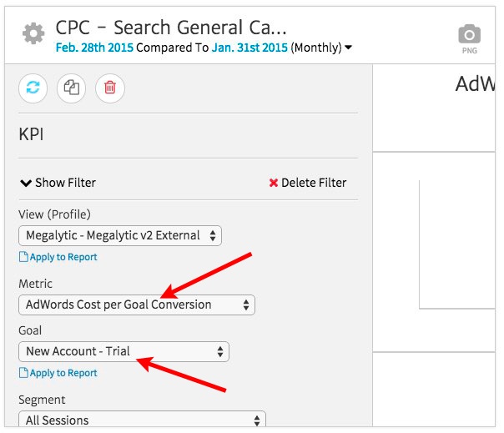This screenshot has width=504, height=433.
Task: Open the Goal dropdown showing New Account - Trial
Action: coord(123,352)
